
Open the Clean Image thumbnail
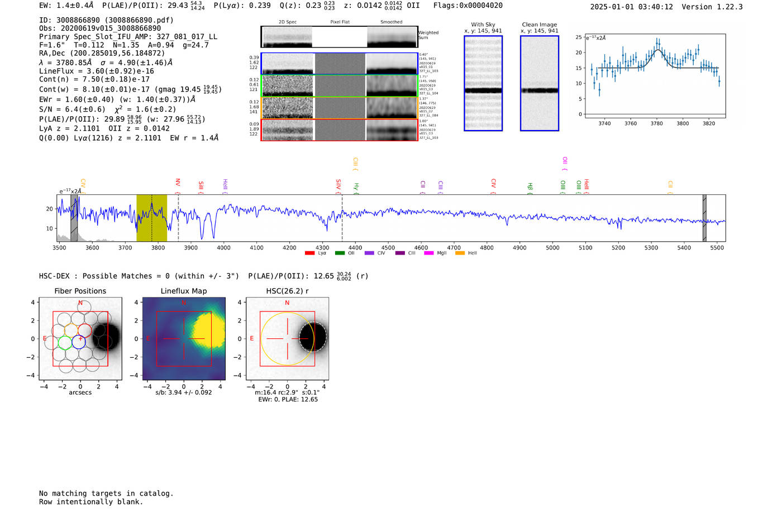click(x=540, y=83)
